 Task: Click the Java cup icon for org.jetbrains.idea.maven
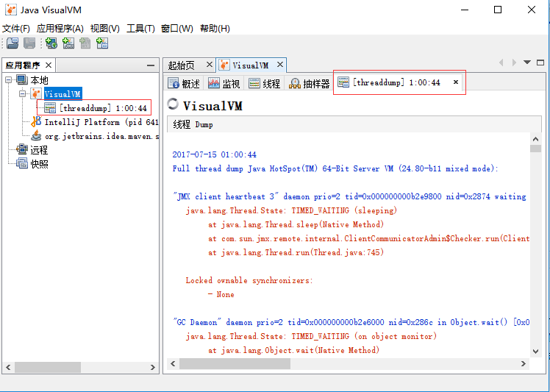(x=36, y=136)
